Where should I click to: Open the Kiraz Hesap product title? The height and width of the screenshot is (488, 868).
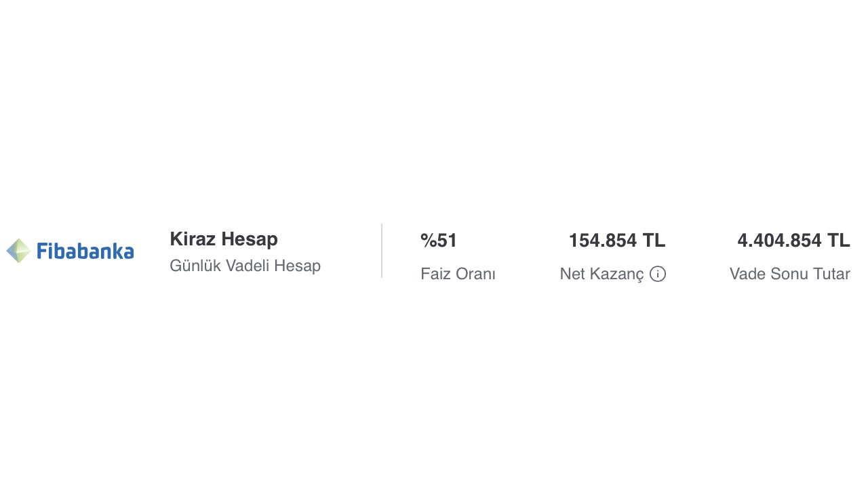(224, 239)
